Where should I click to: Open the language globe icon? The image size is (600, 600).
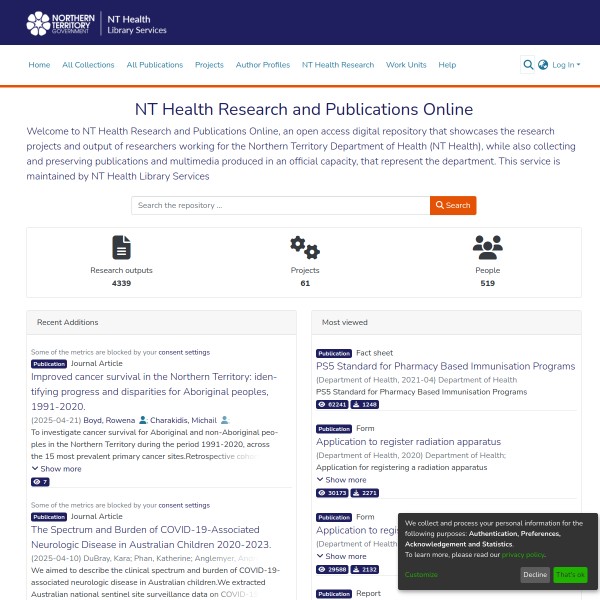pos(543,65)
